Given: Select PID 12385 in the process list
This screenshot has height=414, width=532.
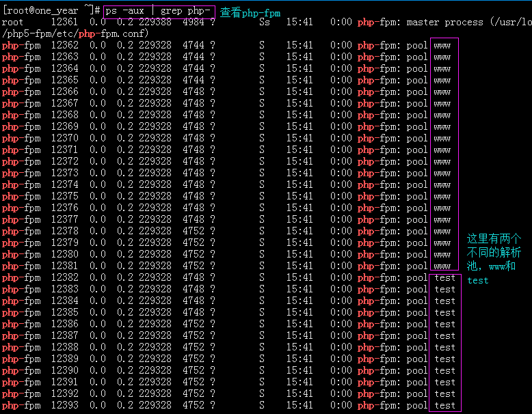Looking at the screenshot, I should [64, 312].
